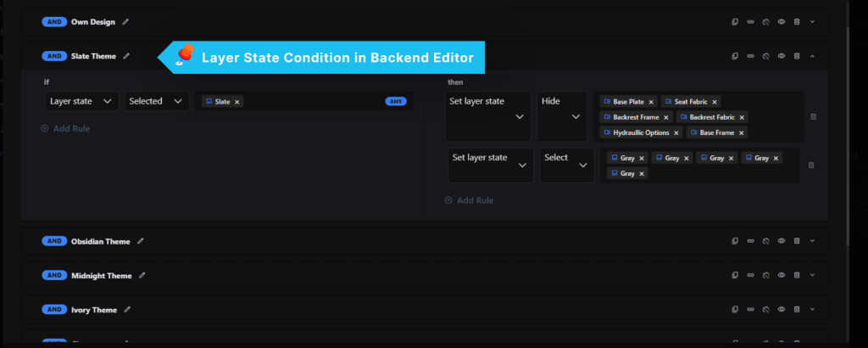Click inside the Slate layers selection field
This screenshot has height=348, width=868.
(x=304, y=101)
